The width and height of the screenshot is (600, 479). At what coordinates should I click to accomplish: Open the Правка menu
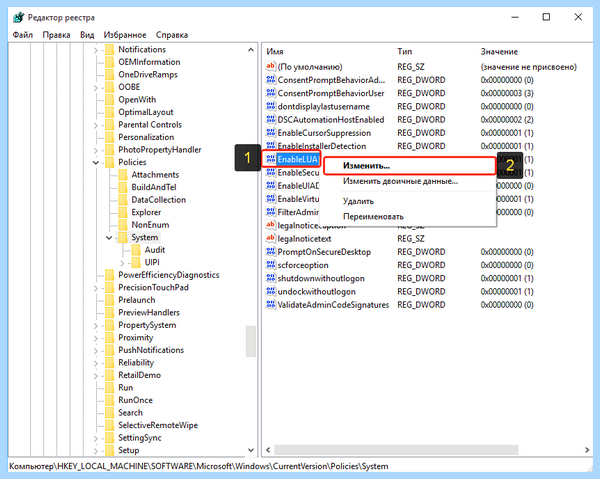click(56, 35)
